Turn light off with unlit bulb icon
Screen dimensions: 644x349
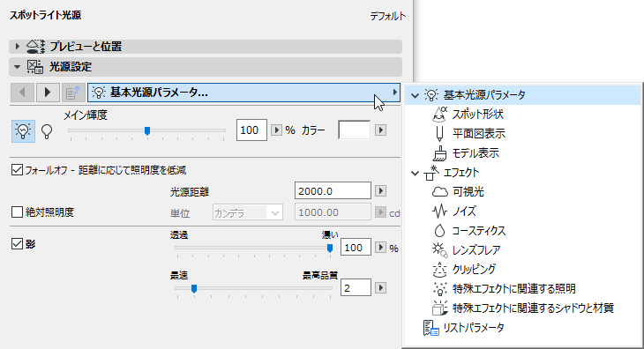47,131
